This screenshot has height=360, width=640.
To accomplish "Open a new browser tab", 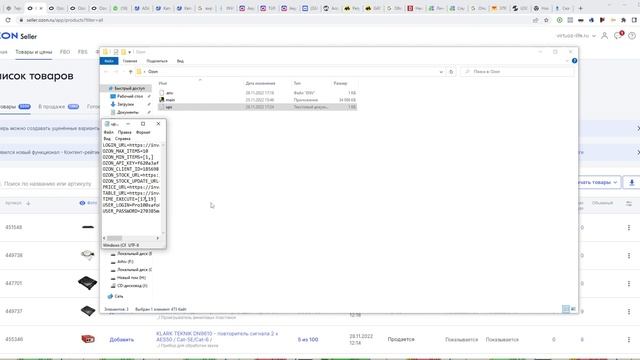I will coord(580,8).
